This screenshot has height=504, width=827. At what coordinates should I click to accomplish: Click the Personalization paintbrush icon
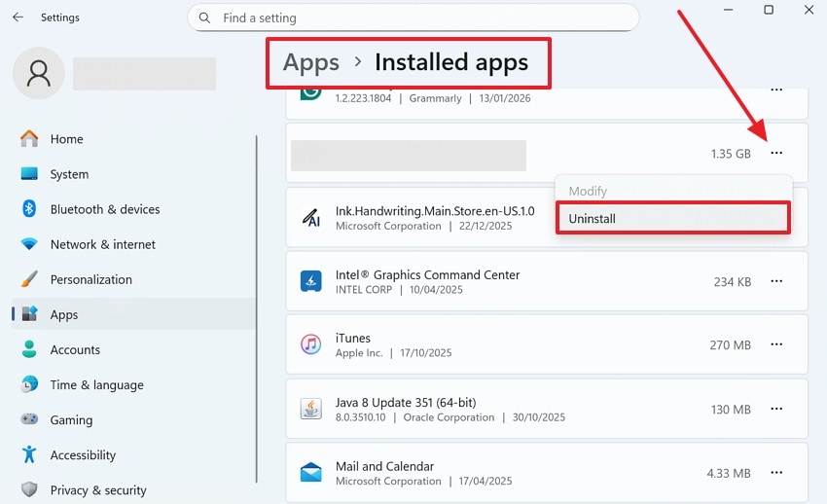coord(29,279)
